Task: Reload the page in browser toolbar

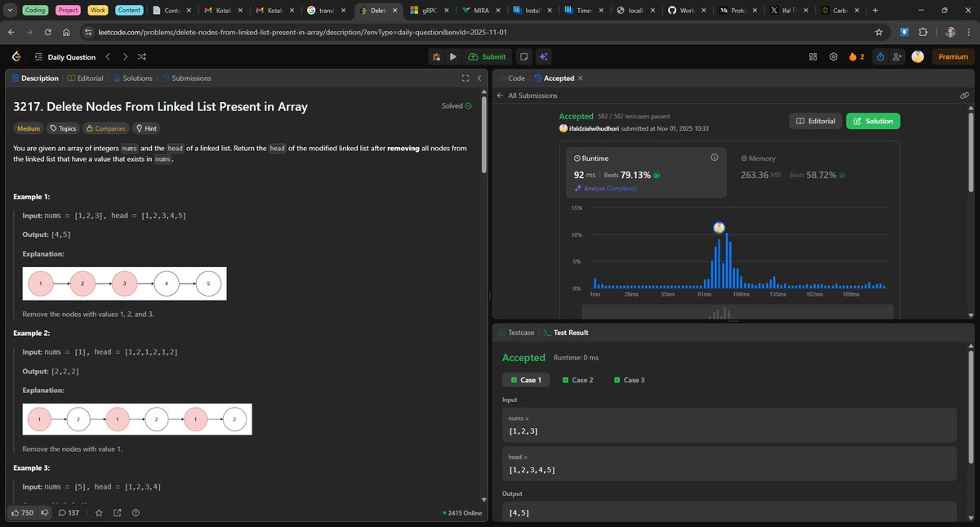Action: point(48,32)
